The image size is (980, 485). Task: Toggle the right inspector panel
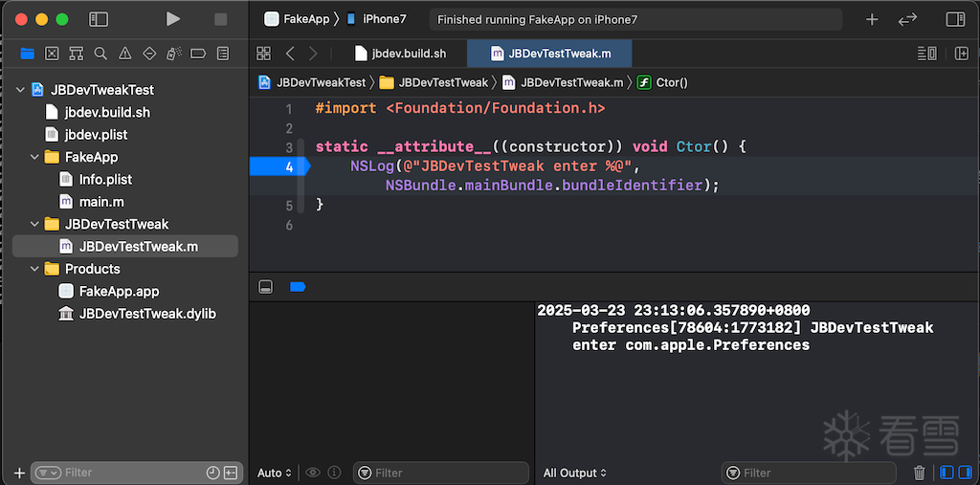(x=954, y=19)
